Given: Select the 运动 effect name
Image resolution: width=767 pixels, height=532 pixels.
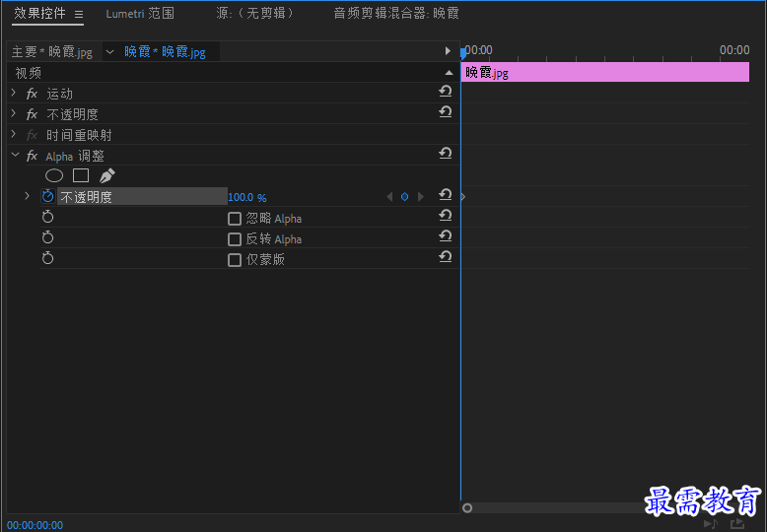Looking at the screenshot, I should [x=59, y=94].
